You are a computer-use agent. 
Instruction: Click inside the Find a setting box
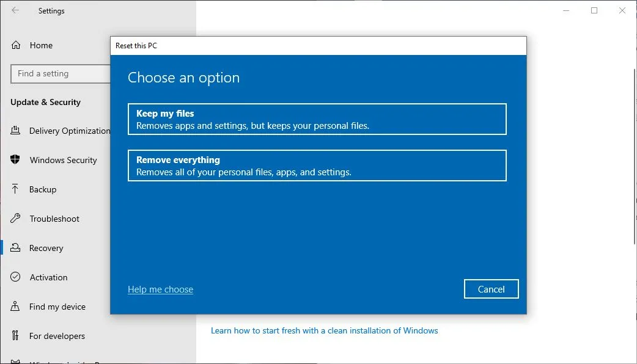pos(60,73)
